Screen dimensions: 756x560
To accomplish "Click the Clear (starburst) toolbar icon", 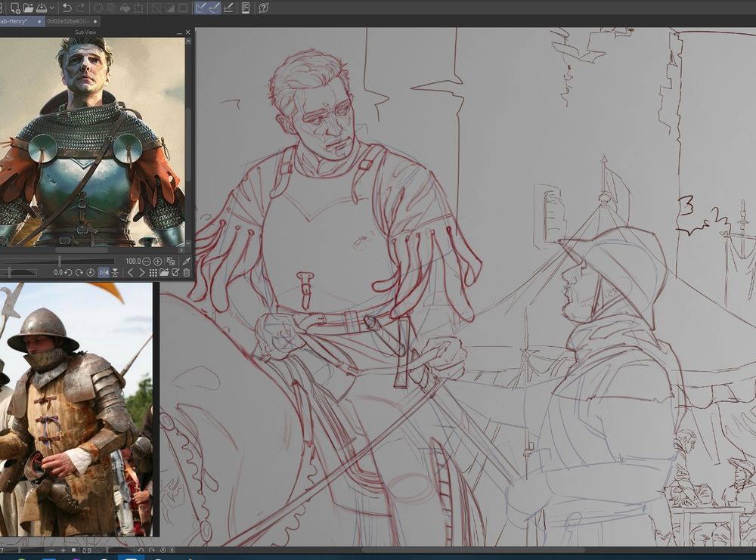I will 98,8.
